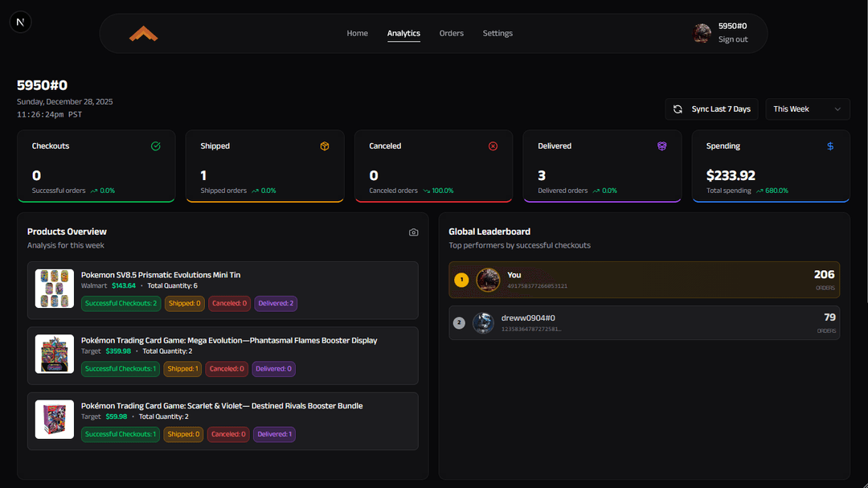Select the orange package icon on Shipped card

325,146
